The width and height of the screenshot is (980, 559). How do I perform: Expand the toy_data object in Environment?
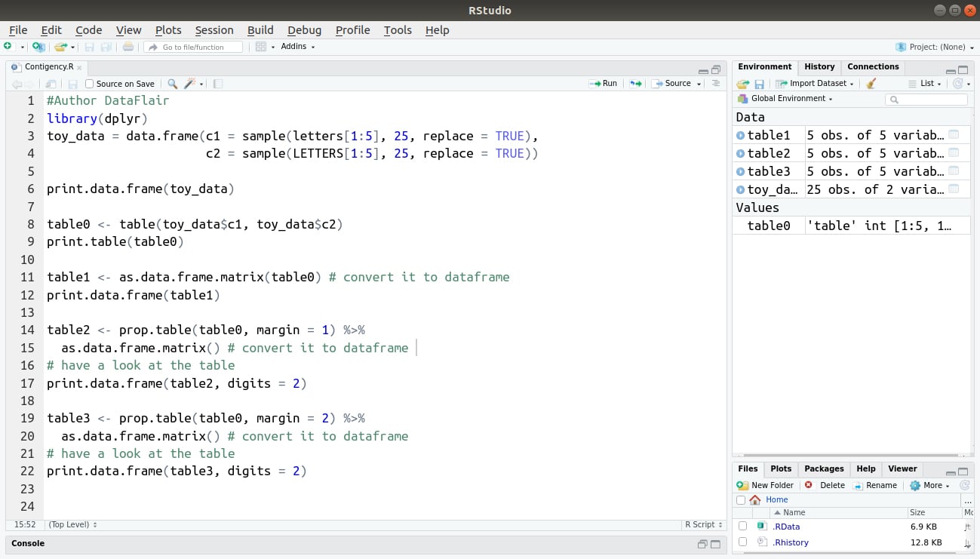pos(740,189)
